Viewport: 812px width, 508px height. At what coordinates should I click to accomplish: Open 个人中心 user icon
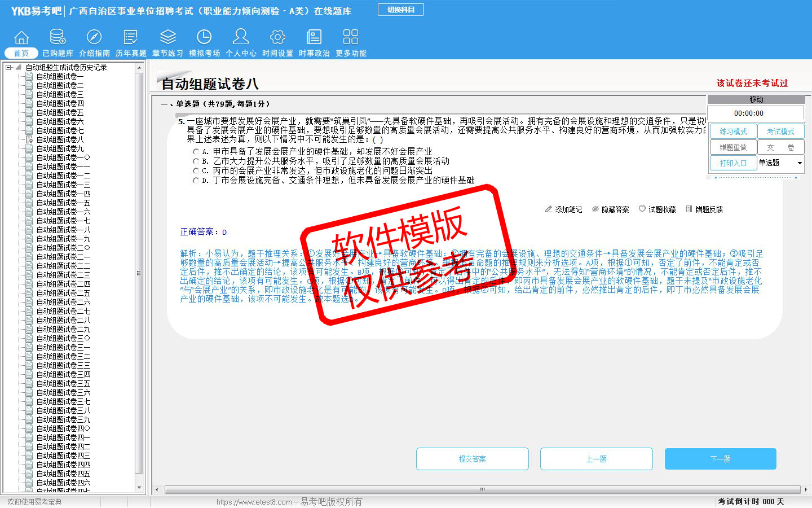coord(241,38)
